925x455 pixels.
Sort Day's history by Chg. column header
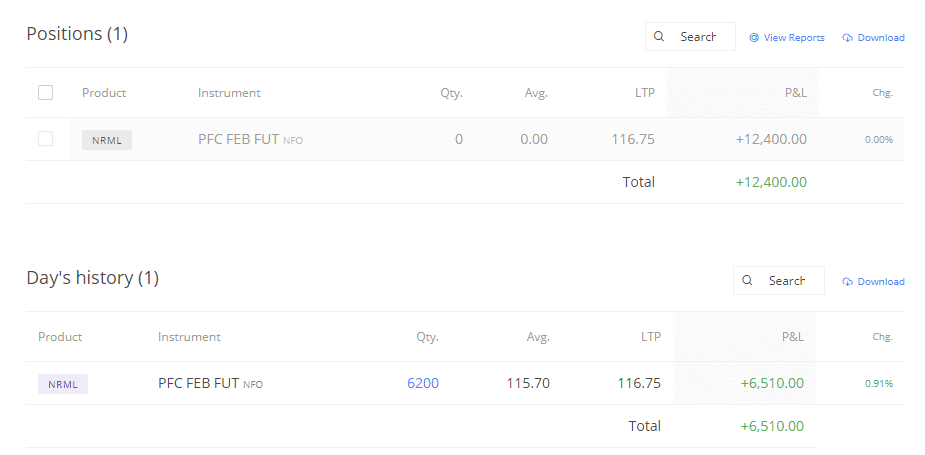pos(883,337)
